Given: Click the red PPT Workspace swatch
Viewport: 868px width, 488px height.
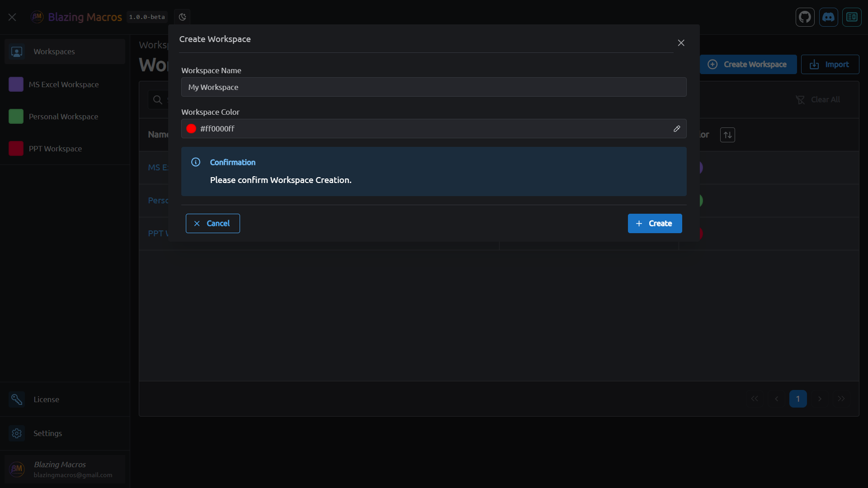Looking at the screenshot, I should click(x=16, y=149).
